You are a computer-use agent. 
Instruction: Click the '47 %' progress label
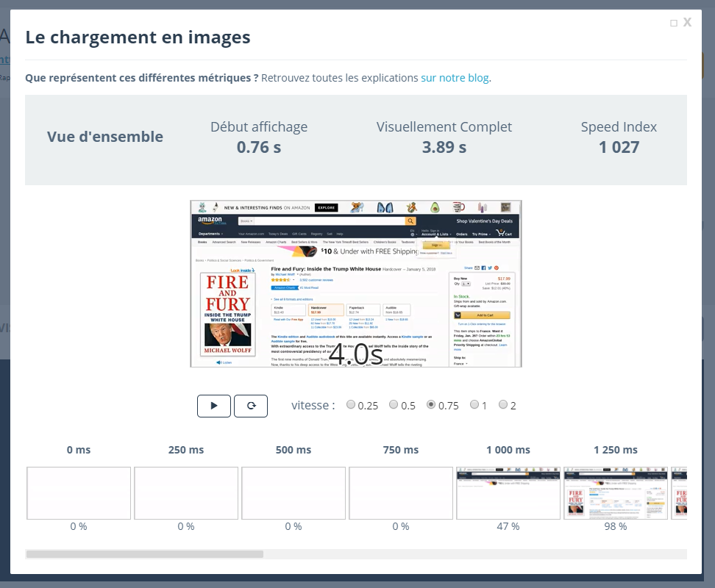(508, 526)
